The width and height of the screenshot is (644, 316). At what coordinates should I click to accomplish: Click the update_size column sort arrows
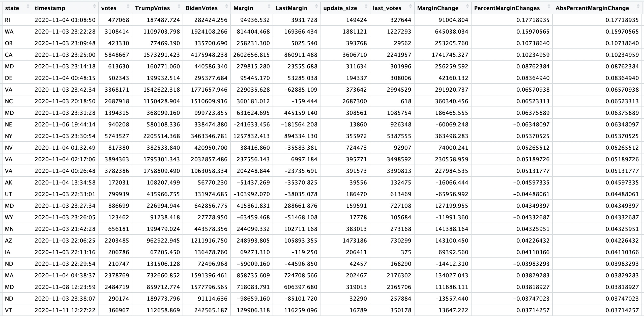pos(366,6)
